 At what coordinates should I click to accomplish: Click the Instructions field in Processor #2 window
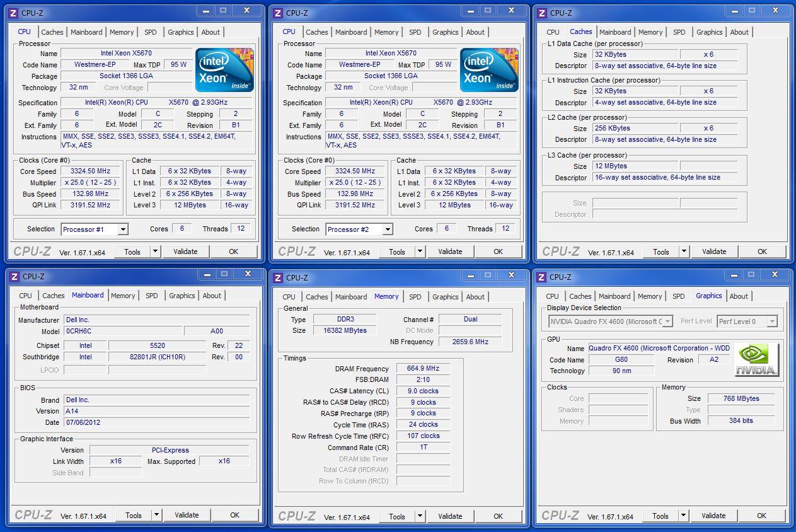coord(421,141)
